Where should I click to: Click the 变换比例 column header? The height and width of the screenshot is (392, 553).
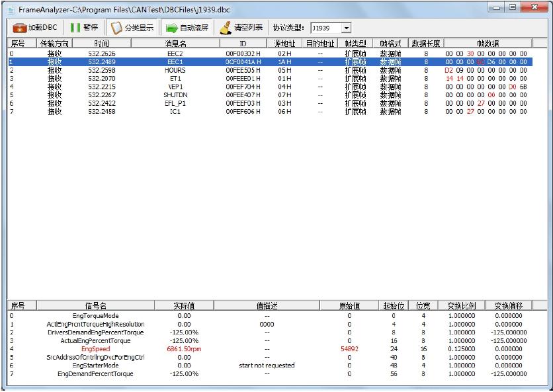pos(461,306)
